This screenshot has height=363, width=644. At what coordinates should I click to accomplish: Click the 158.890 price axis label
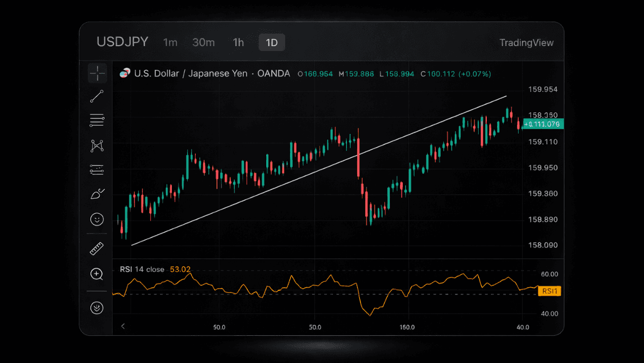click(543, 220)
